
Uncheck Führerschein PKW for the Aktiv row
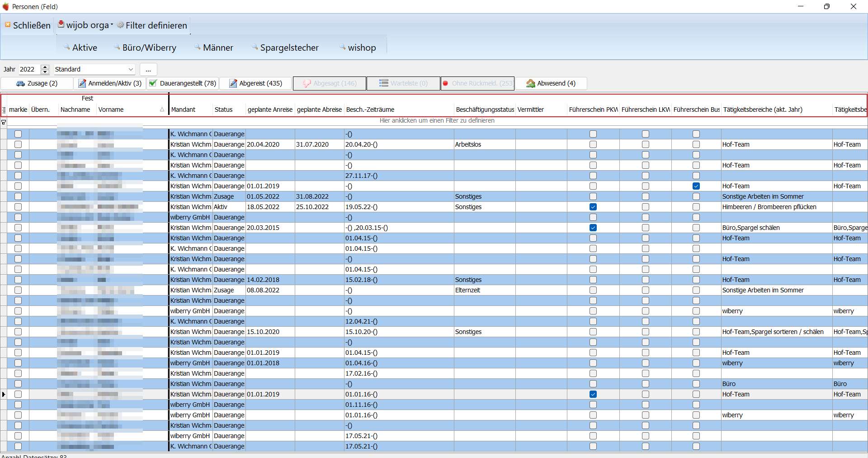593,207
